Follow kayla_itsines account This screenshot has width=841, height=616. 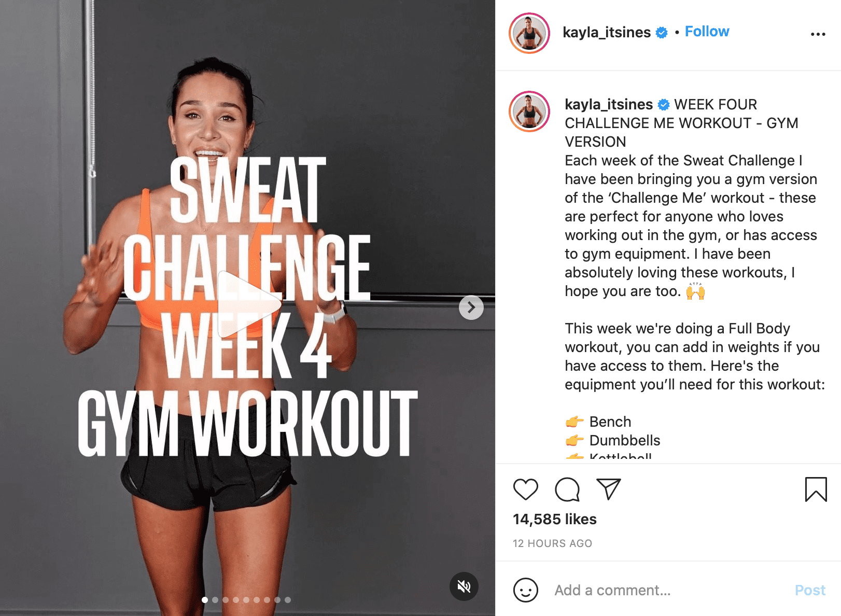pos(707,32)
